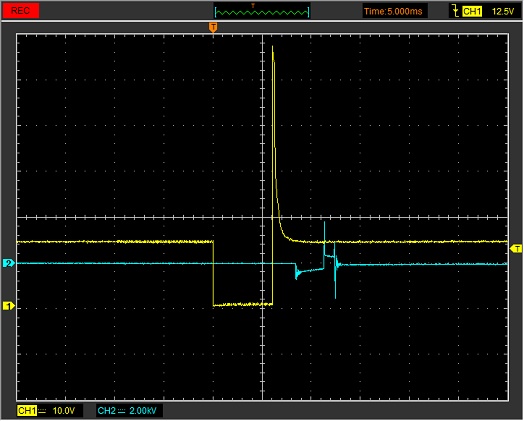Toggle the CH2 label in bottom bar
The image size is (524, 421).
coord(107,411)
